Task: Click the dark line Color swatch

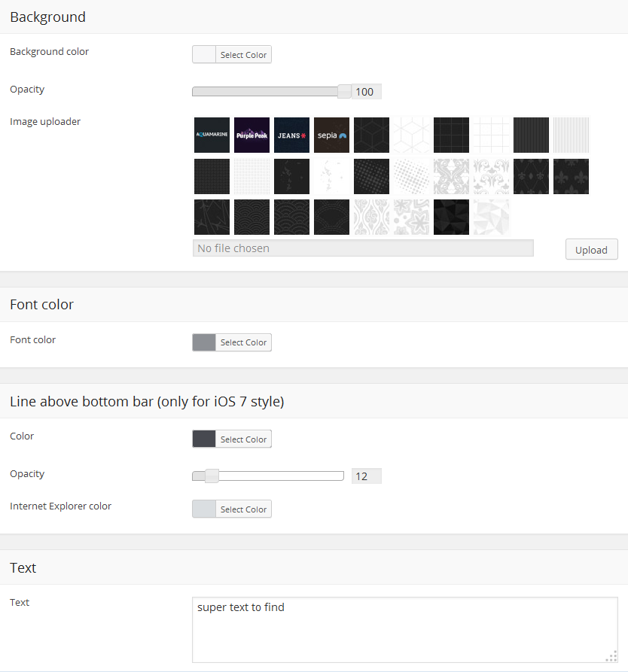Action: (x=204, y=439)
